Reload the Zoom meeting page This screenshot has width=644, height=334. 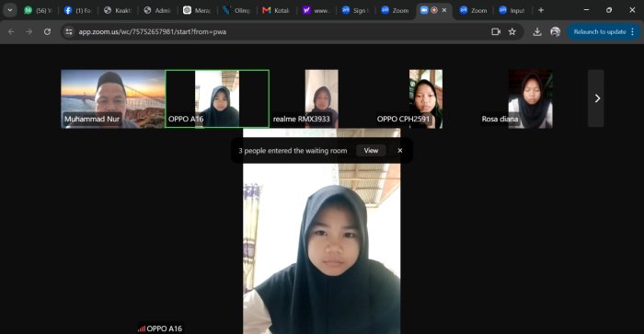pyautogui.click(x=47, y=31)
